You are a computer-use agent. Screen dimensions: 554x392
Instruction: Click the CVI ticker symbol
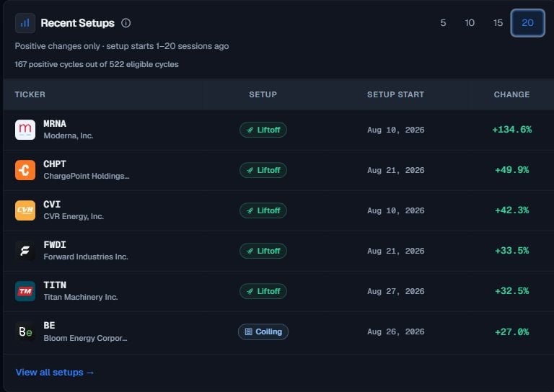pos(52,205)
